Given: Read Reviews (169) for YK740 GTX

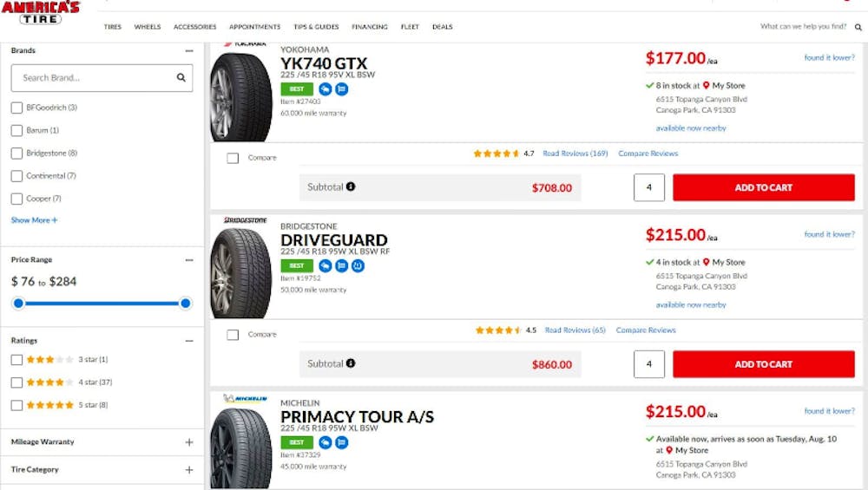Looking at the screenshot, I should [x=575, y=154].
